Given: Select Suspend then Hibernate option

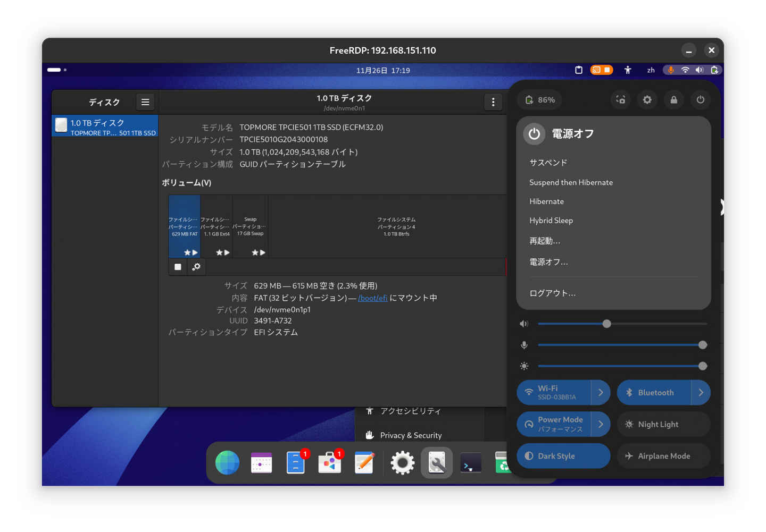Looking at the screenshot, I should pyautogui.click(x=571, y=182).
